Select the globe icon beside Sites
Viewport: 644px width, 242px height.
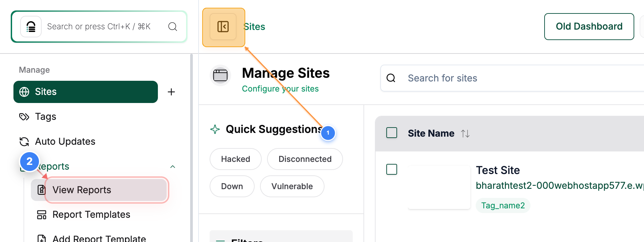[24, 92]
